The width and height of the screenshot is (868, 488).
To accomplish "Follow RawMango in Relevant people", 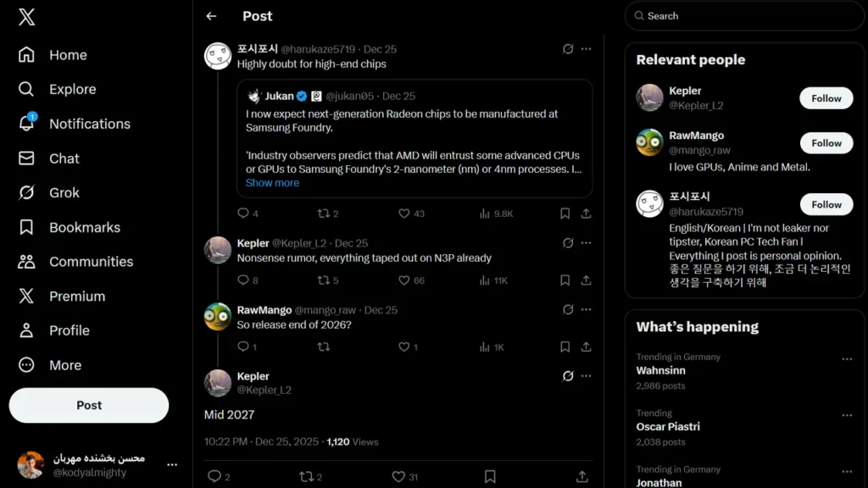I will pyautogui.click(x=826, y=143).
